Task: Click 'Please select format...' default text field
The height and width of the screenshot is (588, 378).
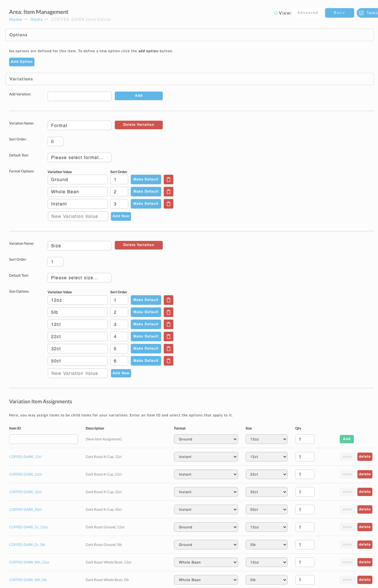Action: coord(80,158)
